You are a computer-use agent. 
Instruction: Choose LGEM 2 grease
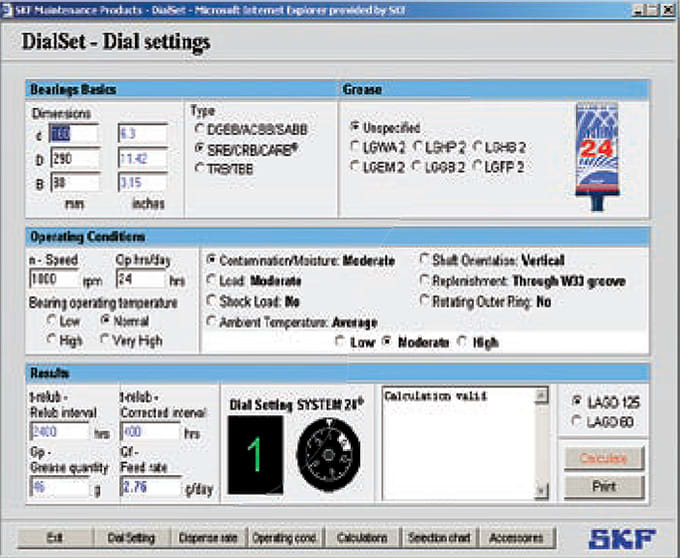pyautogui.click(x=355, y=166)
